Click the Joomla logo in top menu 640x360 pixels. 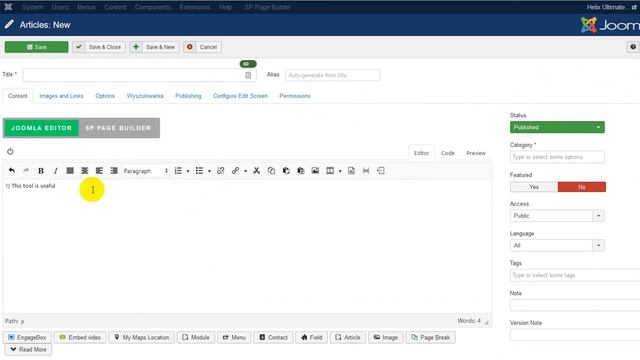[8, 7]
